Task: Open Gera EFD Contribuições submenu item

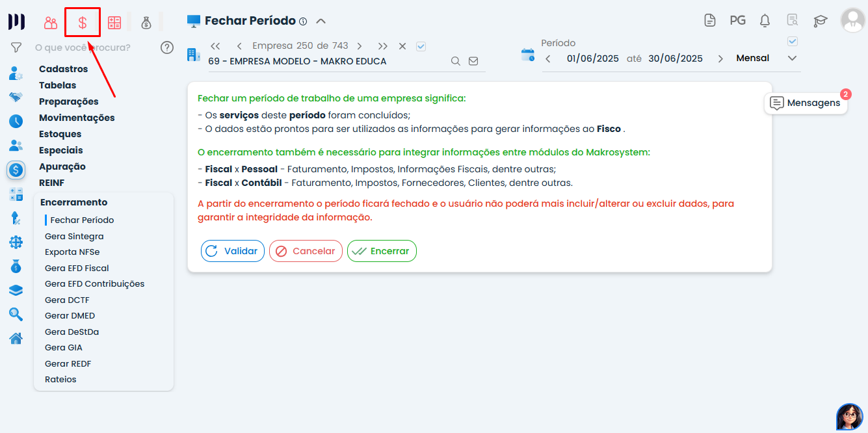Action: [x=95, y=283]
